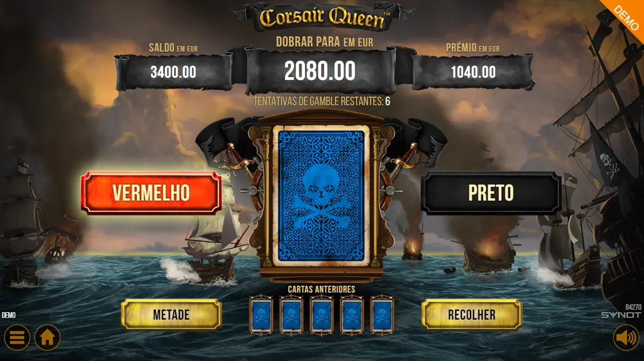Gamble half with METADE button
Viewport: 644px width, 361px height.
pyautogui.click(x=171, y=315)
